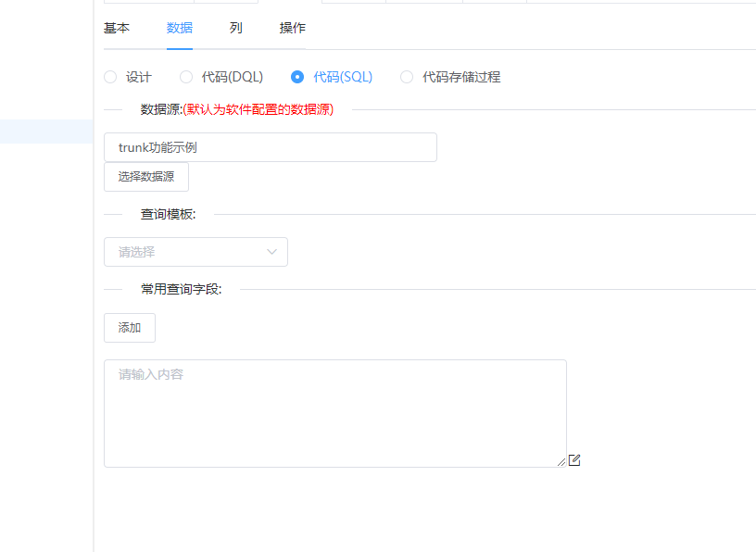756x552 pixels.
Task: Click the trunk功能示例 data source field
Action: [271, 147]
